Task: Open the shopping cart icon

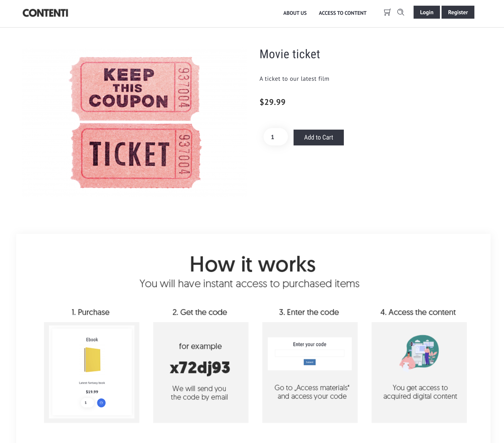Action: [387, 12]
